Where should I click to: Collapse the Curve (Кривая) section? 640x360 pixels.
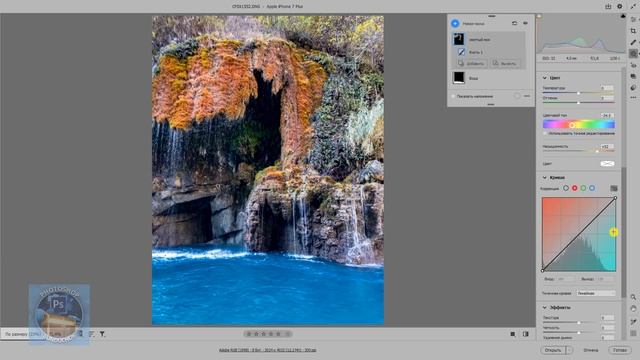[544, 178]
